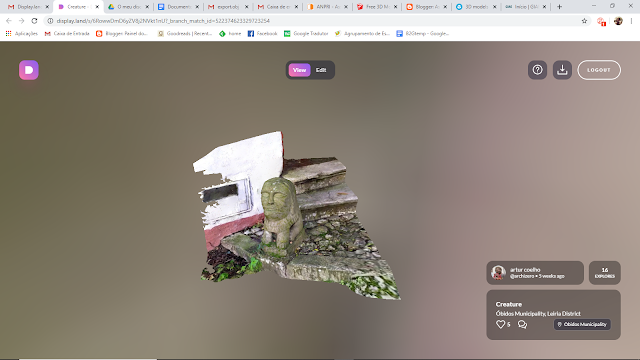This screenshot has height=360, width=640.
Task: Open the artur coelho user name link
Action: [525, 270]
